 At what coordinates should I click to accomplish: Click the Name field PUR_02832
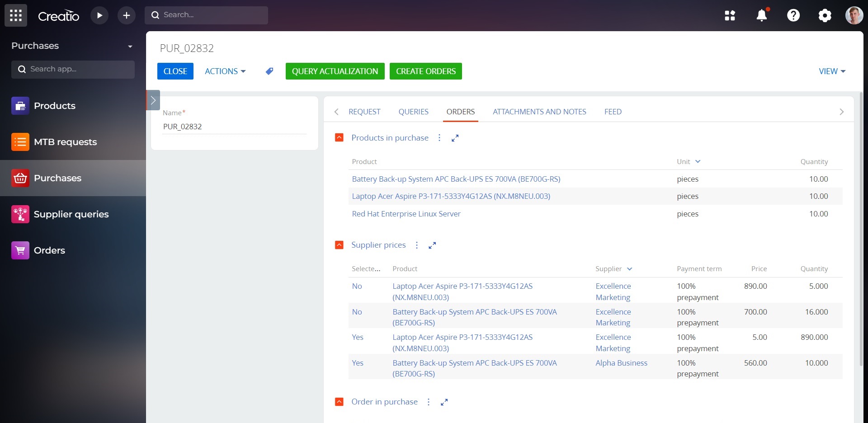[x=234, y=127]
